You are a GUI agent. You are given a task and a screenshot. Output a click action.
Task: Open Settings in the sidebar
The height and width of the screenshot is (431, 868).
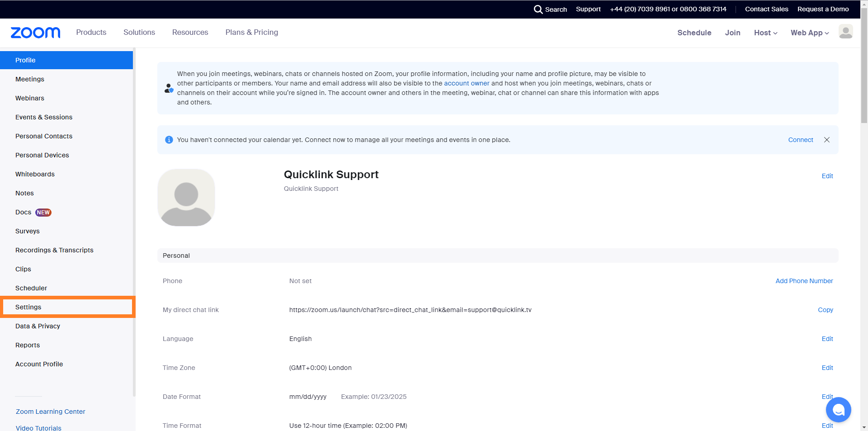66,307
